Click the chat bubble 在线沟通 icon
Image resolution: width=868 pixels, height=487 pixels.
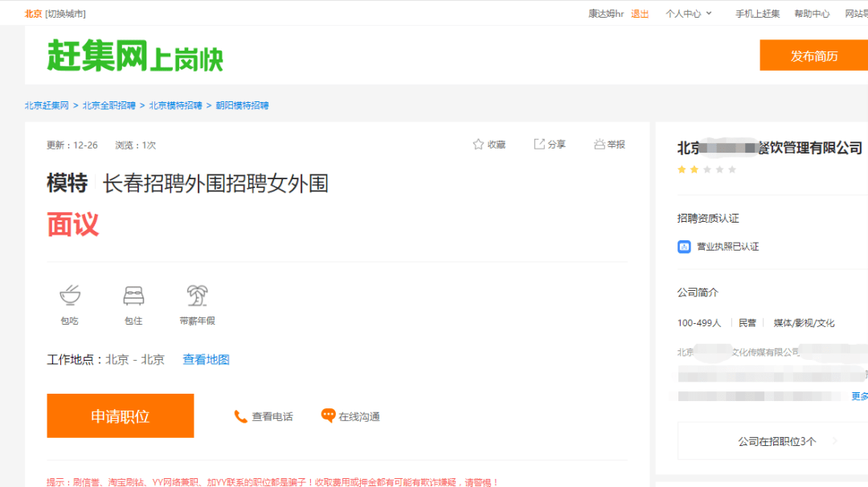click(328, 415)
